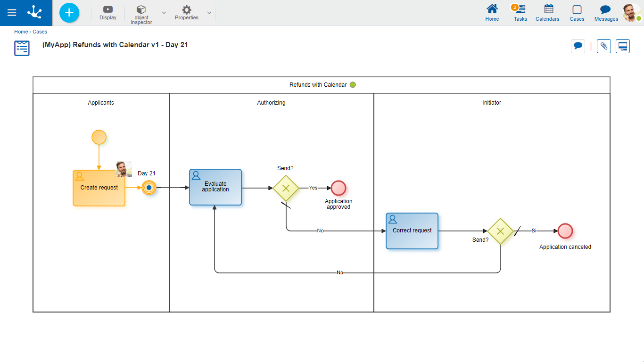Expand the object inspector dropdown arrow
This screenshot has height=362, width=644.
pos(164,13)
